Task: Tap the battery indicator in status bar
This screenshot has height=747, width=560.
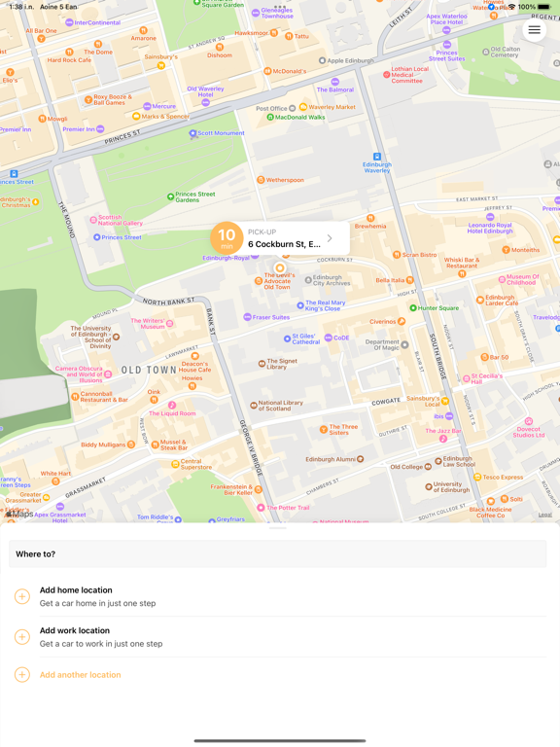Action: point(543,7)
